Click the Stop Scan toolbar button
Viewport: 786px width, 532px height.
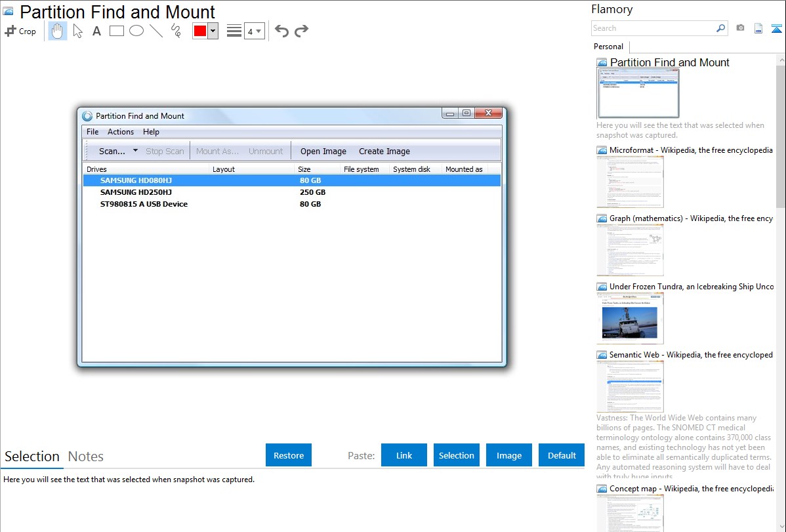[x=165, y=151]
